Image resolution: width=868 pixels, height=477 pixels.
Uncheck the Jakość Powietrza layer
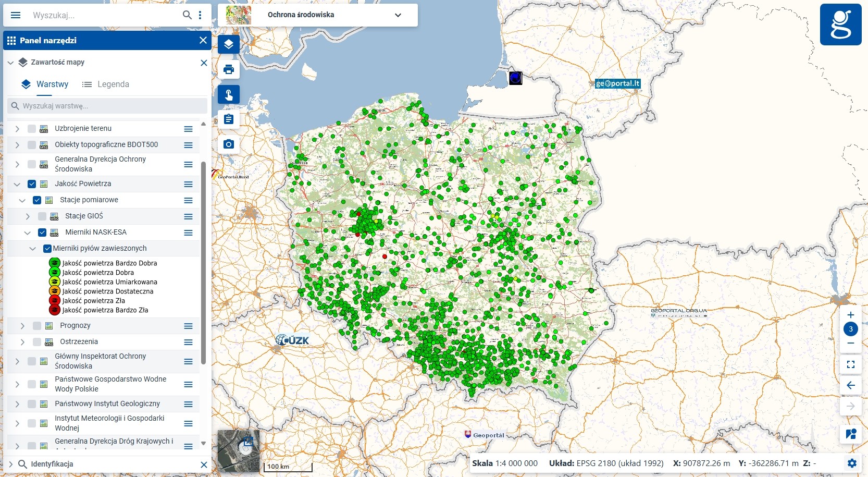(32, 184)
